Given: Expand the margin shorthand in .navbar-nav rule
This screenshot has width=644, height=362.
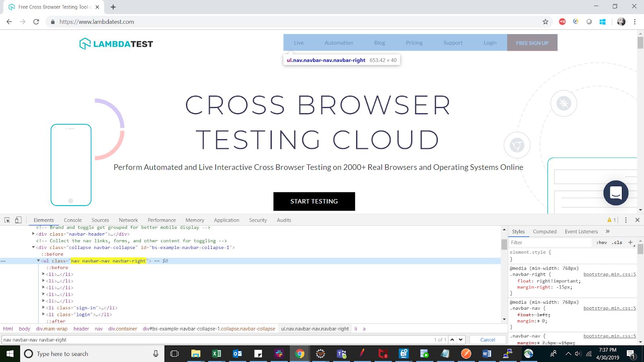Looking at the screenshot, I should click(539, 321).
